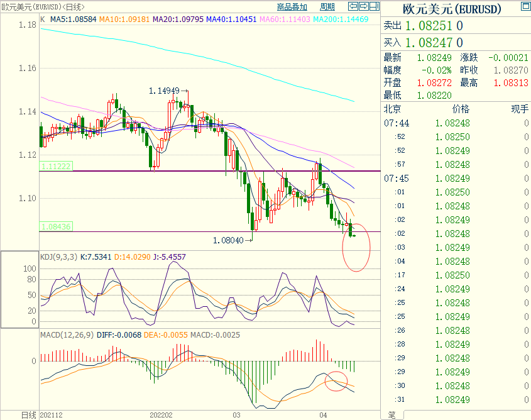Click the 现手 volume column header
The height and width of the screenshot is (420, 531).
(x=520, y=109)
